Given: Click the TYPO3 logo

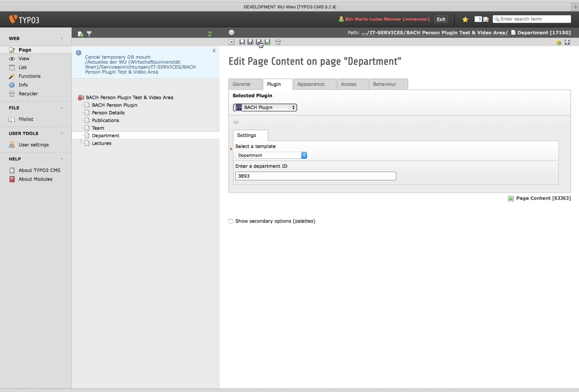Looking at the screenshot, I should click(24, 19).
